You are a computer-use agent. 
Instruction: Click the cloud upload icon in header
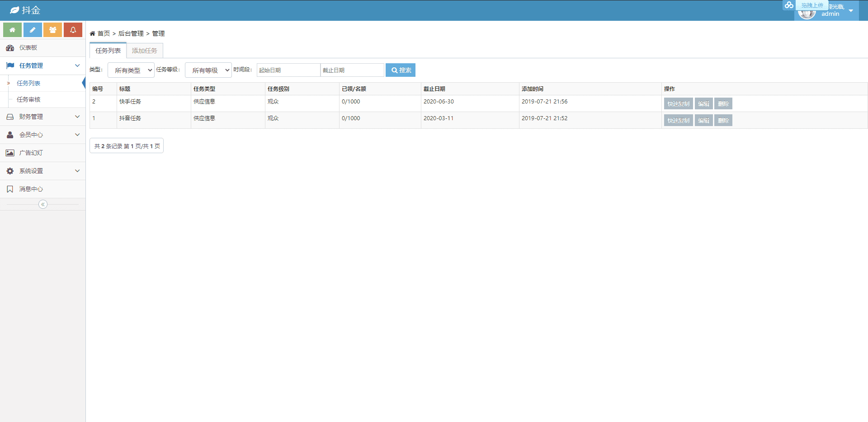click(789, 5)
